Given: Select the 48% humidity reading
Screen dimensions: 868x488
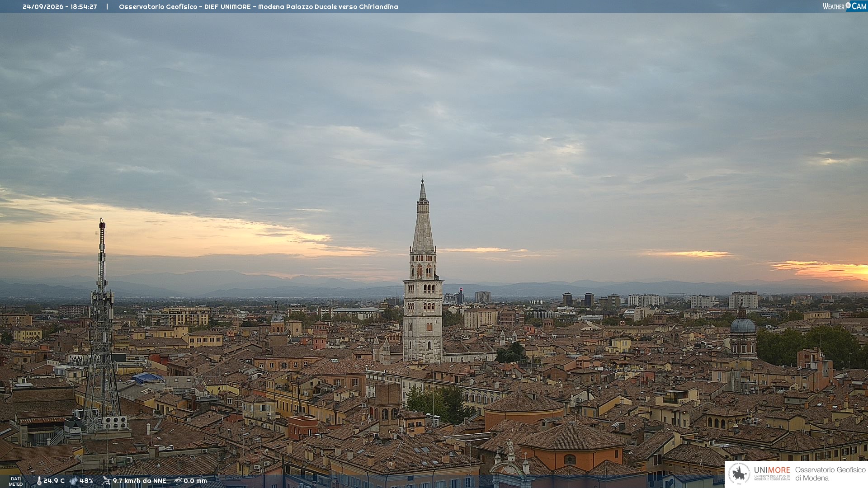Looking at the screenshot, I should (86, 481).
